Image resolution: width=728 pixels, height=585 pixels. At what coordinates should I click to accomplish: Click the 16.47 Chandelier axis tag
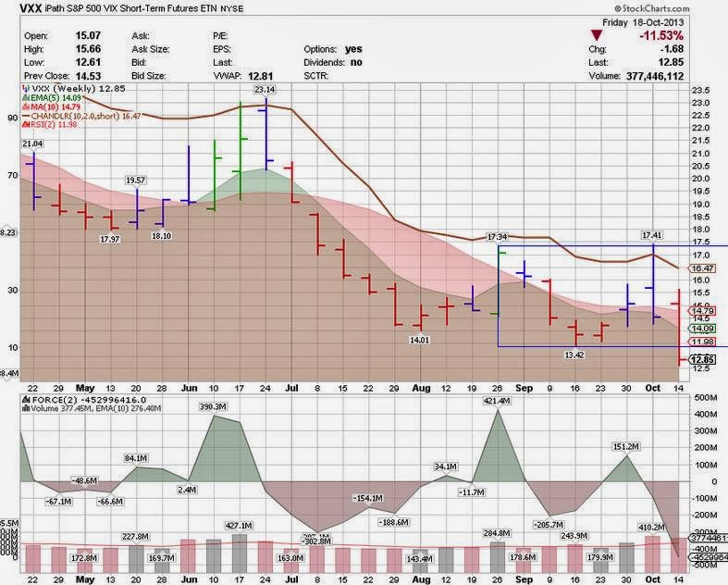tap(702, 268)
